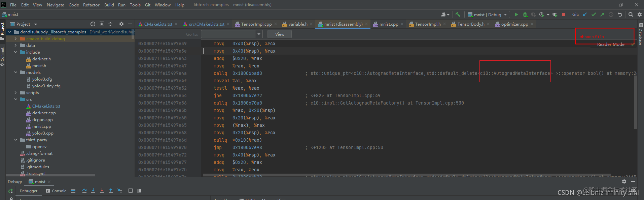Open the Navigate menu
Viewport: 644px width, 200px height.
point(56,5)
